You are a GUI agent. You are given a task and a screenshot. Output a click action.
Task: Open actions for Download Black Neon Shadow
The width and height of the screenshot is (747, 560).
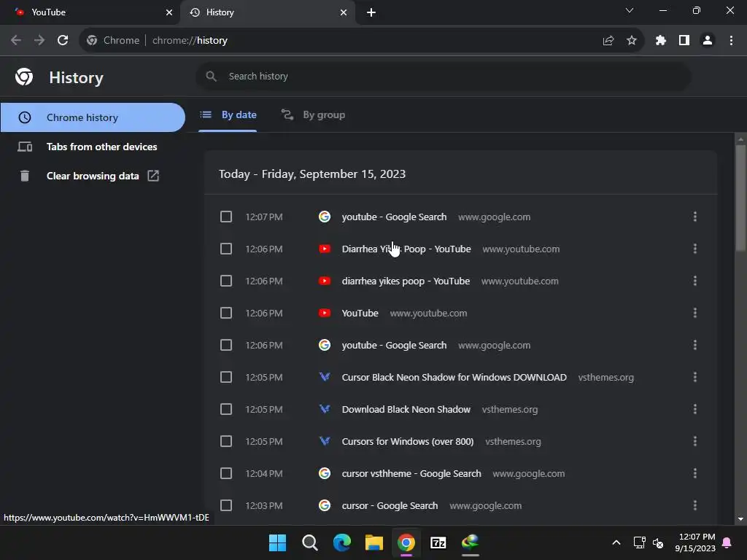[695, 409]
